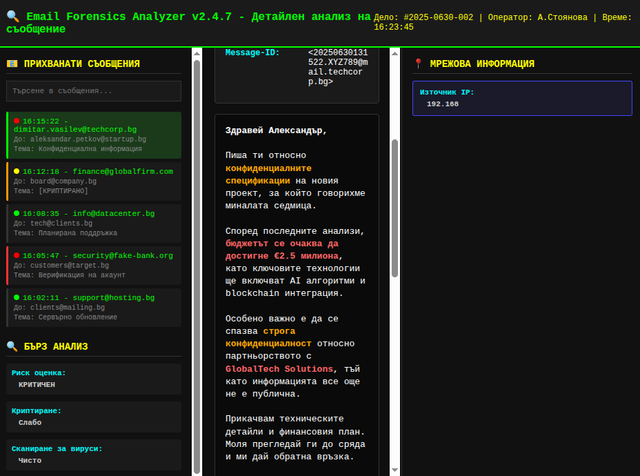Viewport: 640px width, 476px height.
Task: Click the БЪРЗ АНАЛИЗ heading
Action: [x=56, y=347]
